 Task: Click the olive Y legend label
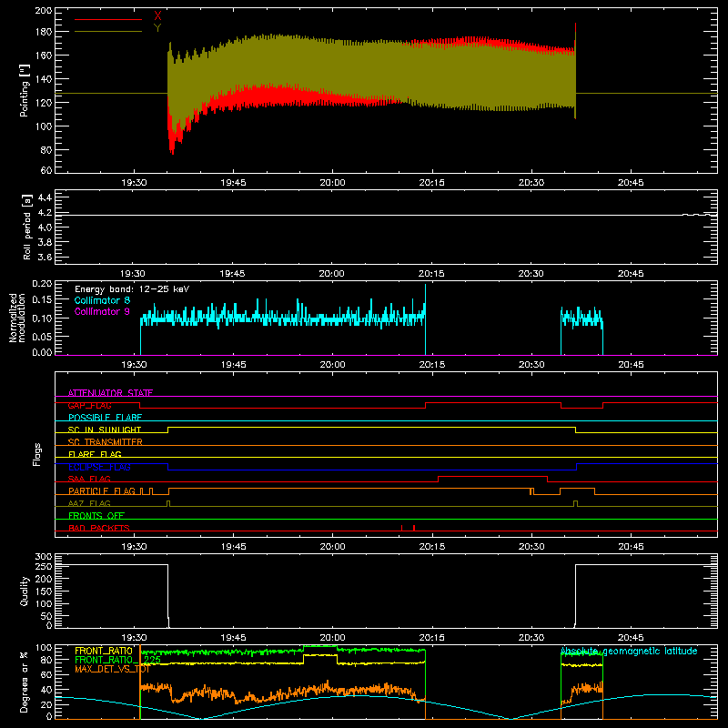pyautogui.click(x=157, y=28)
